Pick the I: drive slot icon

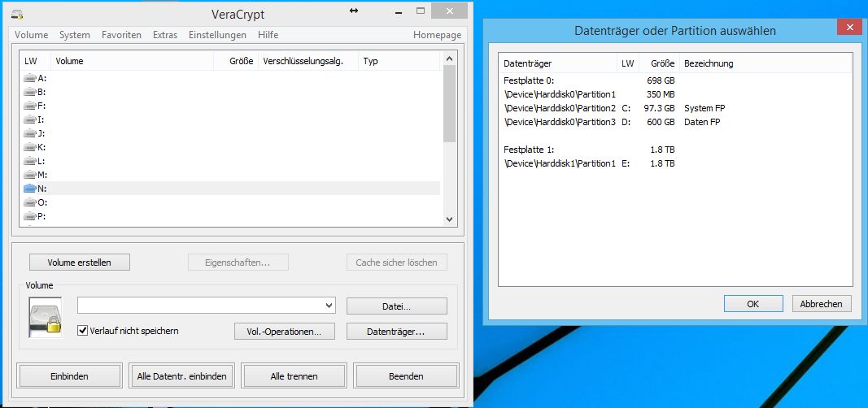point(29,119)
